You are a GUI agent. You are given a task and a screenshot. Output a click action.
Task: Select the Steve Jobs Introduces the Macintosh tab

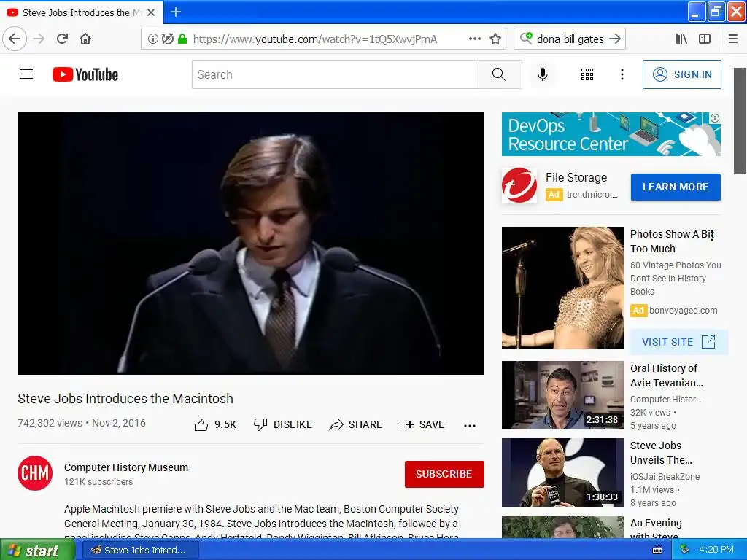click(82, 12)
